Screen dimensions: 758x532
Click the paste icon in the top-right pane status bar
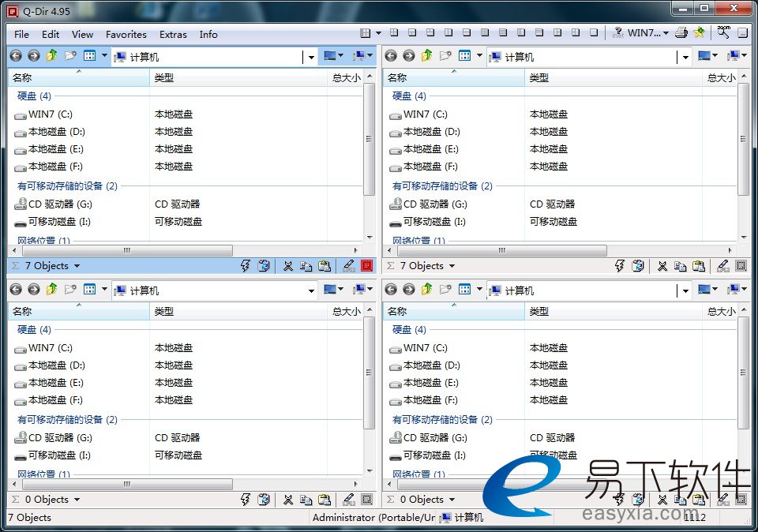[x=699, y=266]
